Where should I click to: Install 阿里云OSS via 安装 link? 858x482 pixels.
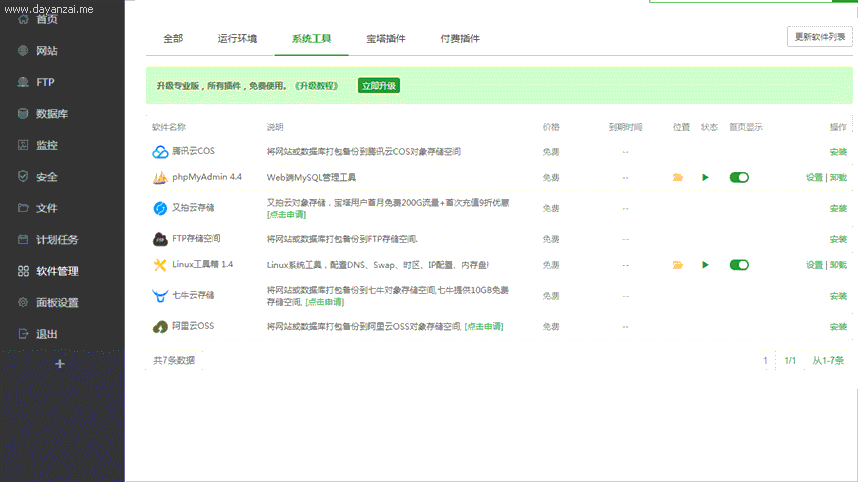(838, 327)
